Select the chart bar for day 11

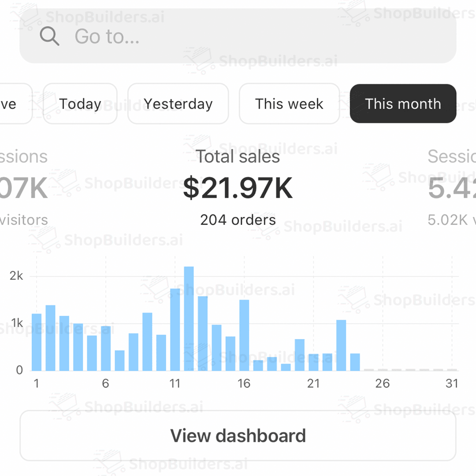pos(175,330)
